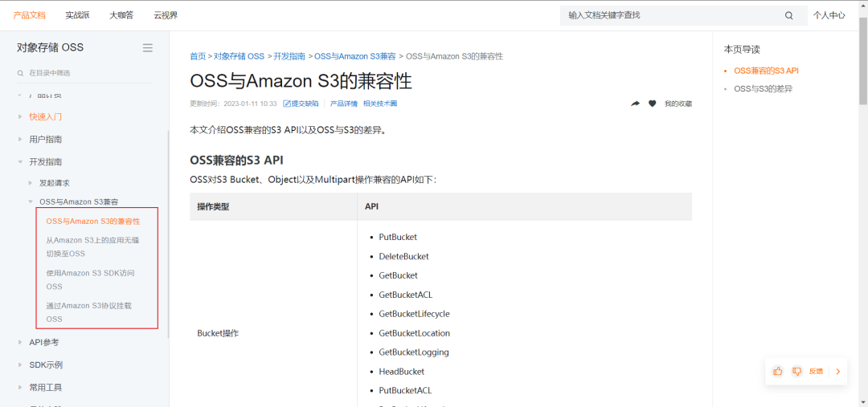
Task: Click the share arrow icon
Action: pyautogui.click(x=636, y=104)
